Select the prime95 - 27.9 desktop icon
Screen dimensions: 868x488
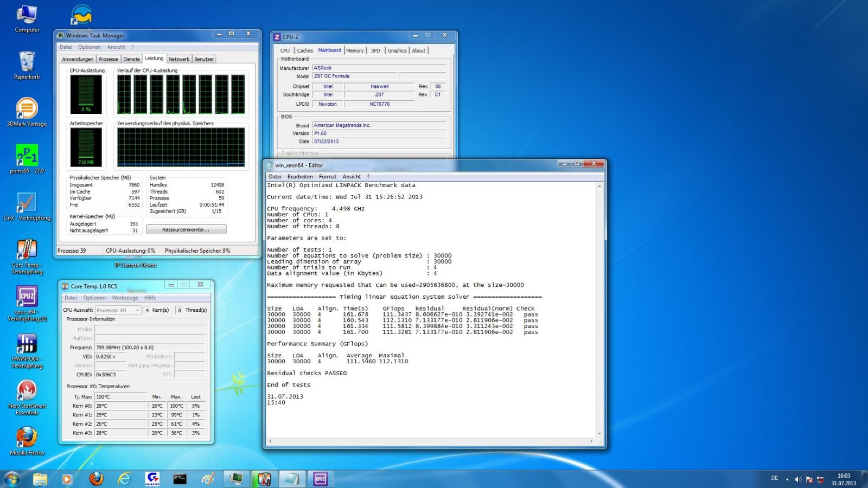(x=27, y=159)
